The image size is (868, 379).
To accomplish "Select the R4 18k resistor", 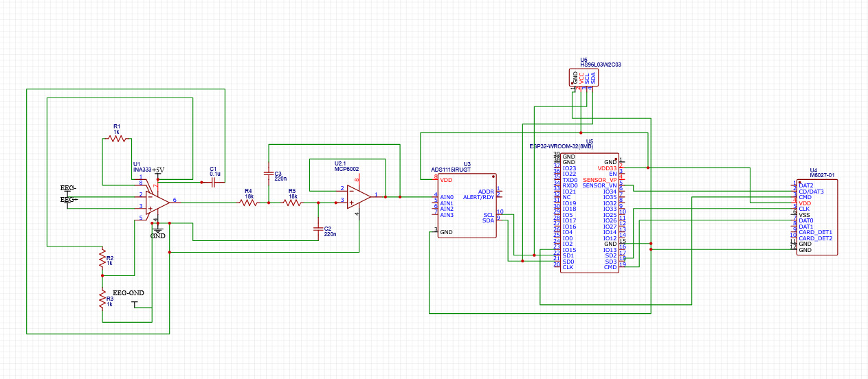I will [248, 203].
